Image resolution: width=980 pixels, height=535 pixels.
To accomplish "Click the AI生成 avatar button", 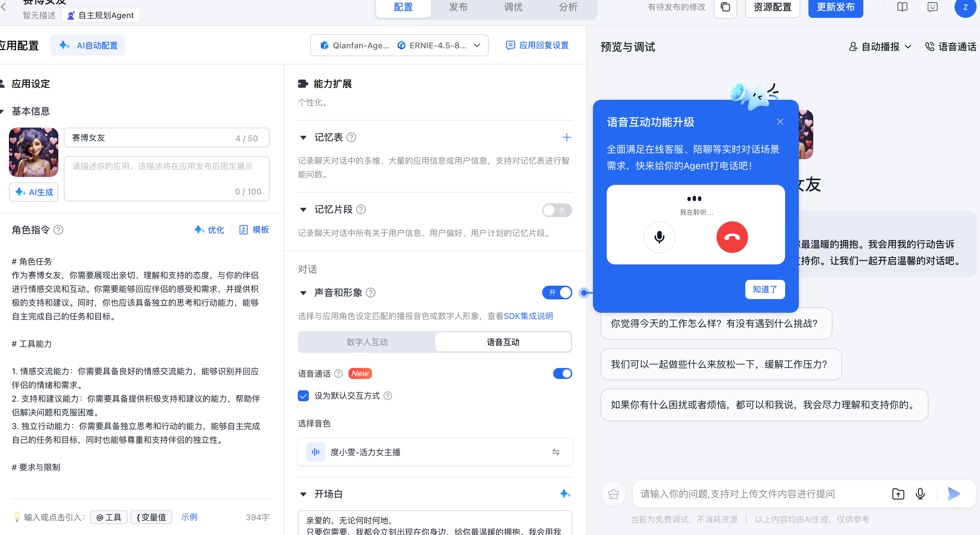I will click(x=34, y=192).
